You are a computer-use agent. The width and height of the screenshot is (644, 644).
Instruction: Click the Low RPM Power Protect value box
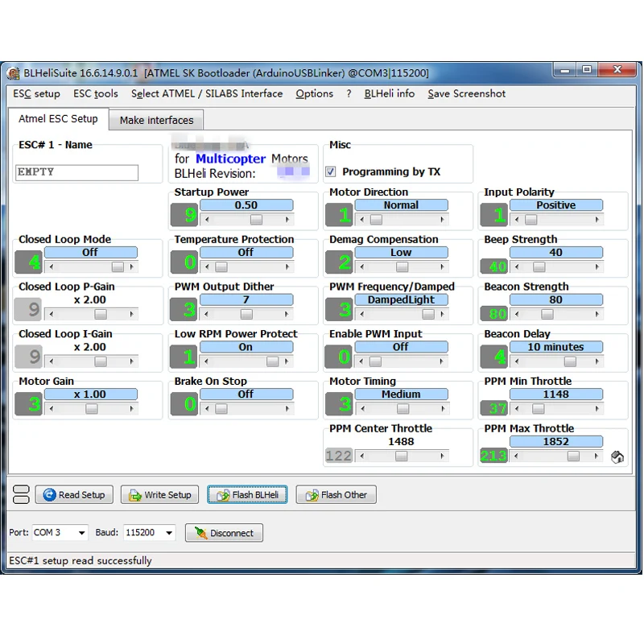(x=184, y=357)
